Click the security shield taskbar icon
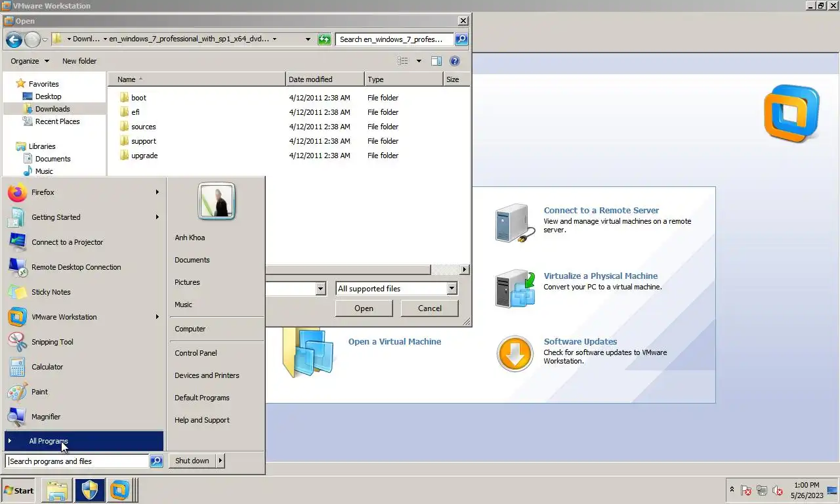840x504 pixels. coord(89,490)
